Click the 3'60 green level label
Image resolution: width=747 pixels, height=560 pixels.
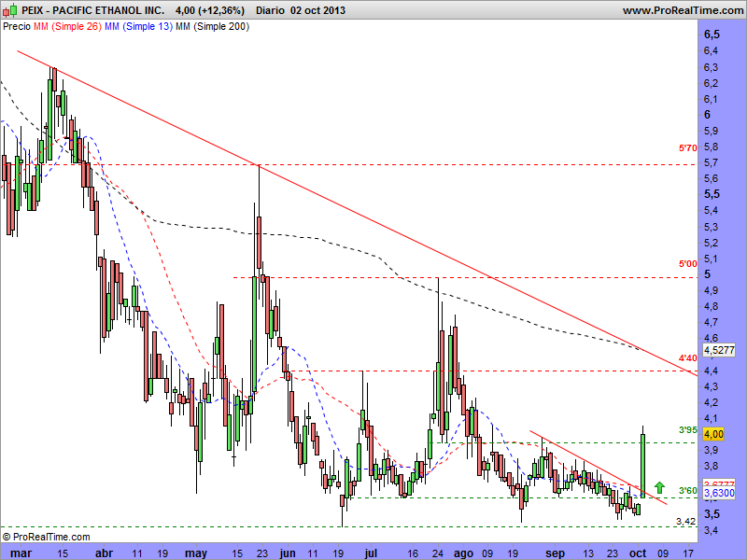pyautogui.click(x=687, y=491)
